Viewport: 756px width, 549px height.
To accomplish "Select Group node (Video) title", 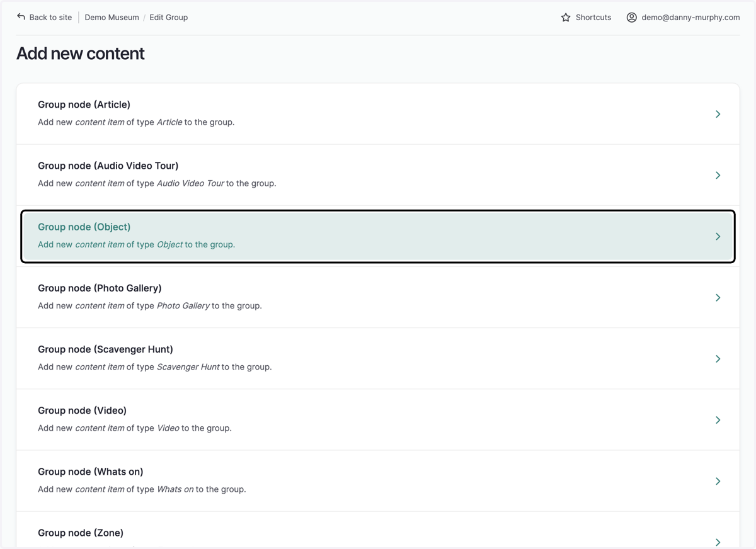I will [82, 410].
